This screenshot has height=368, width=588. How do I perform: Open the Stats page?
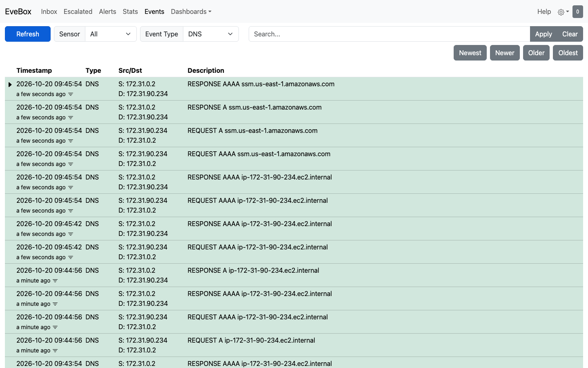coord(130,11)
